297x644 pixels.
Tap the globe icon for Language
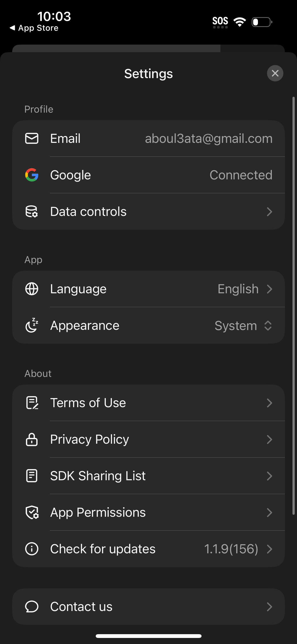pos(32,289)
